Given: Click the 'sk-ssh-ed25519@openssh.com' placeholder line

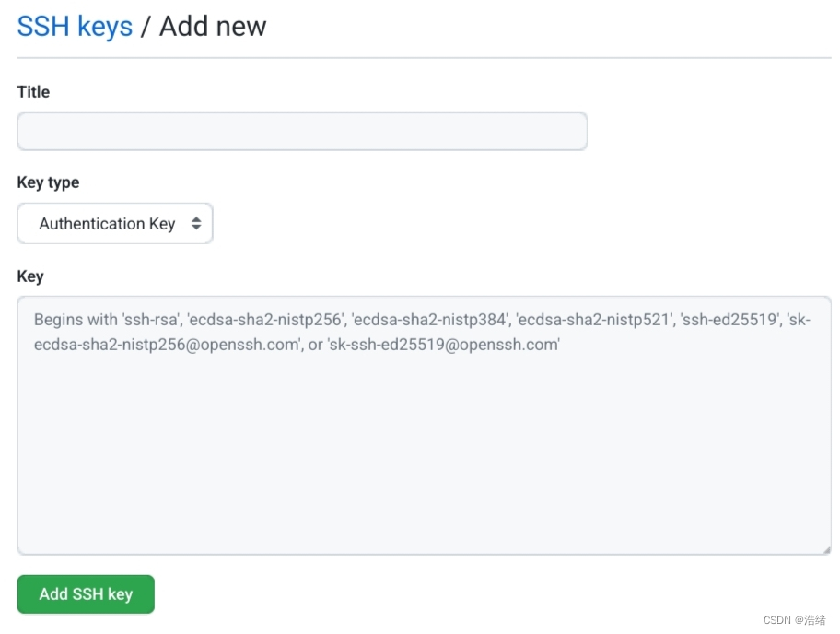Looking at the screenshot, I should coord(444,345).
